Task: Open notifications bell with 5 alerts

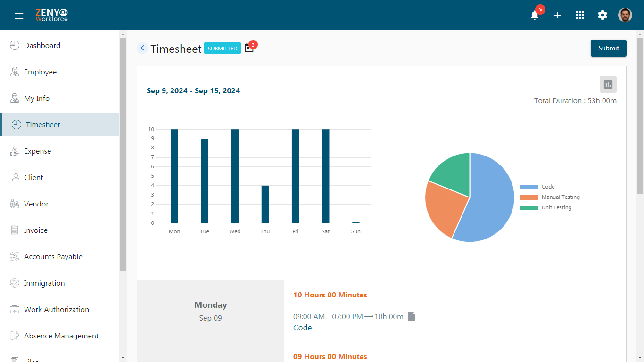Action: pyautogui.click(x=535, y=15)
